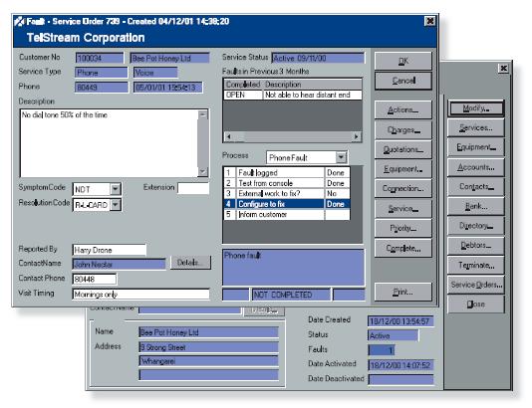The width and height of the screenshot is (532, 408).
Task: Click Terminate in the back window
Action: pos(476,265)
